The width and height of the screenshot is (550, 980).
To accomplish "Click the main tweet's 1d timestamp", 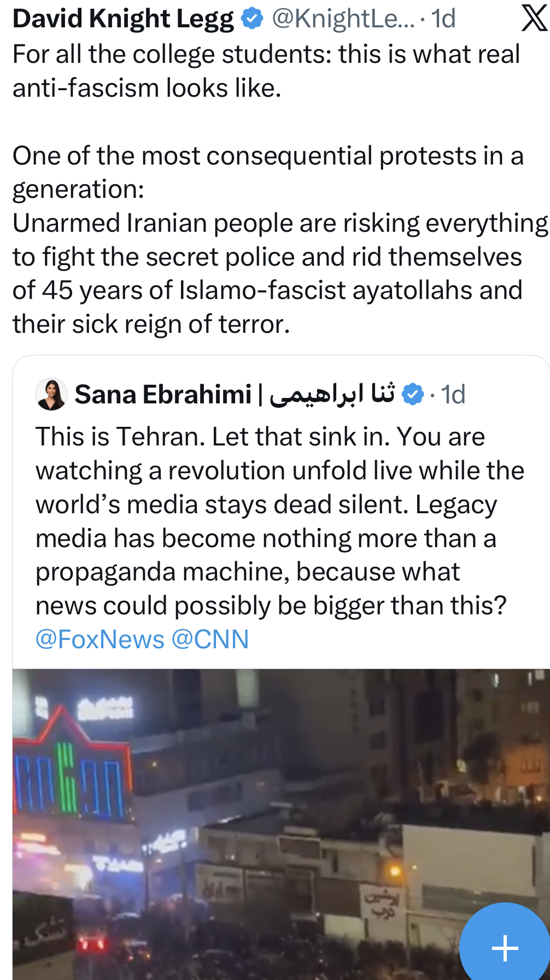I will pyautogui.click(x=443, y=19).
